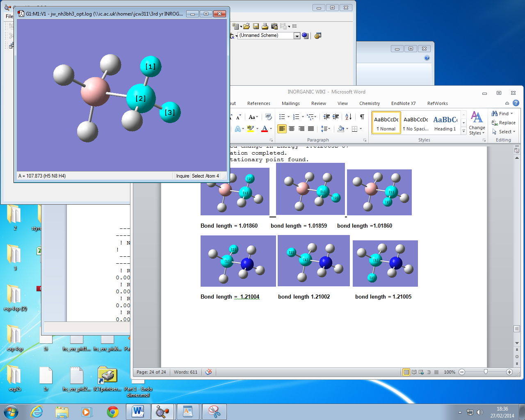Click the blue help icon in background dialog
The width and height of the screenshot is (525, 420).
[x=427, y=58]
